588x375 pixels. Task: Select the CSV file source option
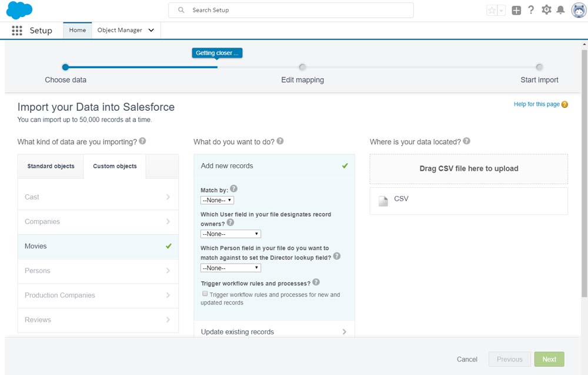[469, 201]
